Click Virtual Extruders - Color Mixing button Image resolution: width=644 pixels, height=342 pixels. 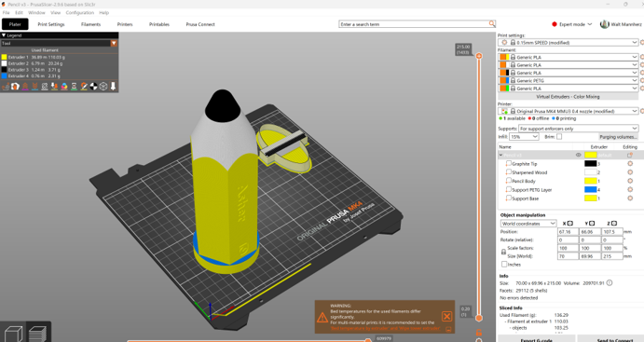568,97
